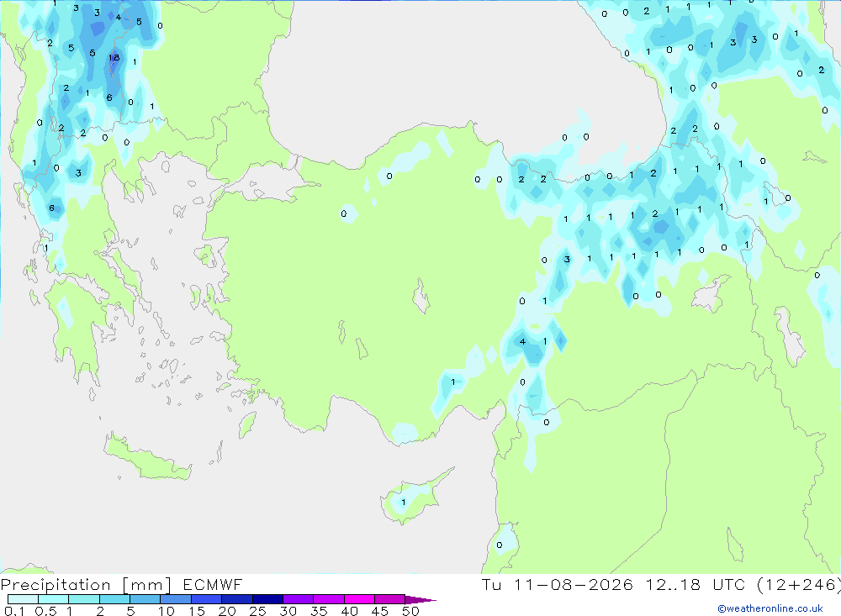Select the 20–25 mm dark blue swatch
The height and width of the screenshot is (616, 841).
(x=237, y=599)
